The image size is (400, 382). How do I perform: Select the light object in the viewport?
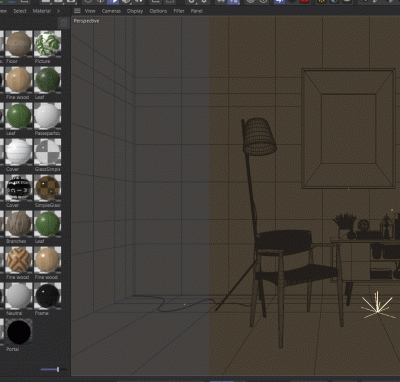[377, 306]
